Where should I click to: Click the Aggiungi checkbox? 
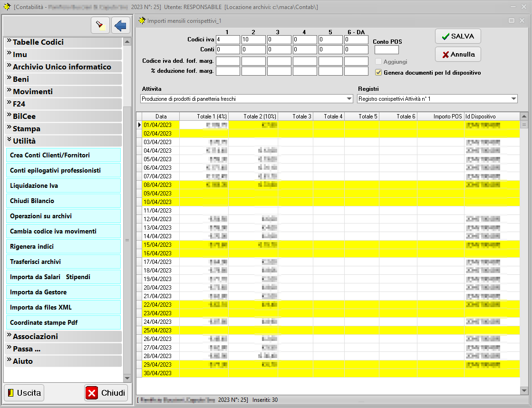[378, 62]
